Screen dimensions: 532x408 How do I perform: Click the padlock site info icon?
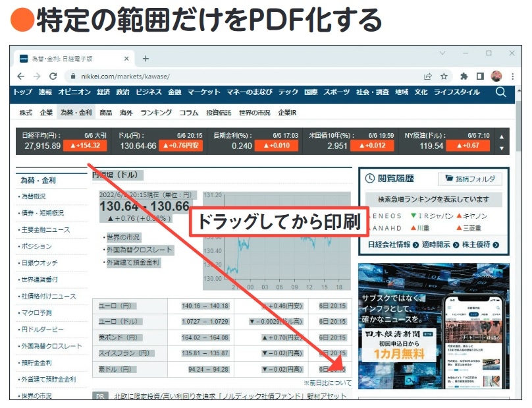point(72,76)
